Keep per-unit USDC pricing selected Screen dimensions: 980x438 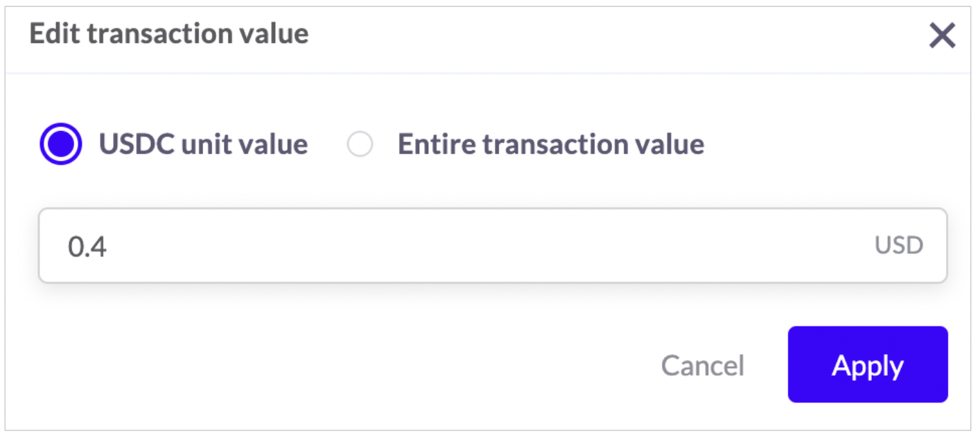pyautogui.click(x=61, y=144)
